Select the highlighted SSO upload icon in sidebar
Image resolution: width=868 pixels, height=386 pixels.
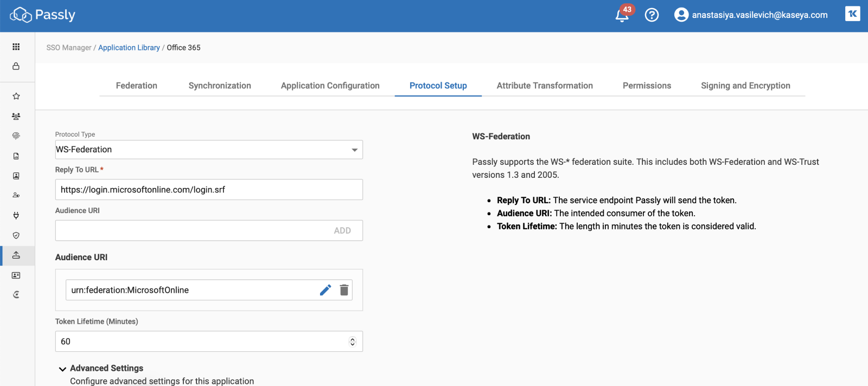16,255
